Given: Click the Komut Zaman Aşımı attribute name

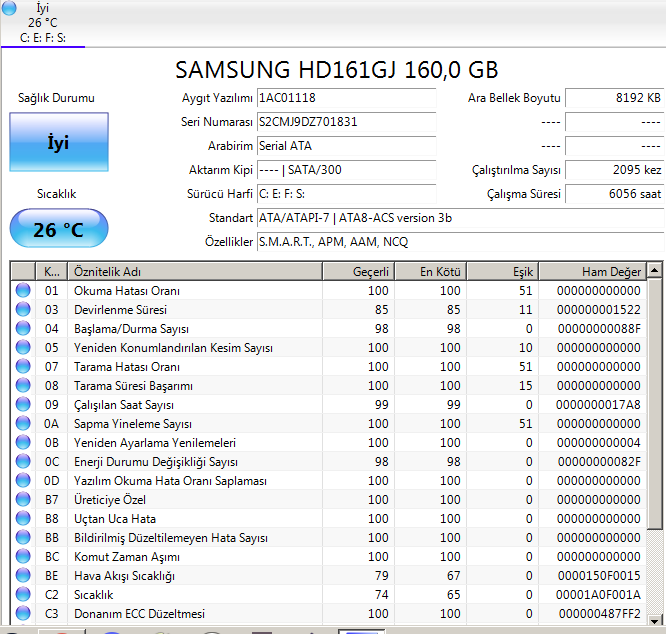Looking at the screenshot, I should click(127, 557).
